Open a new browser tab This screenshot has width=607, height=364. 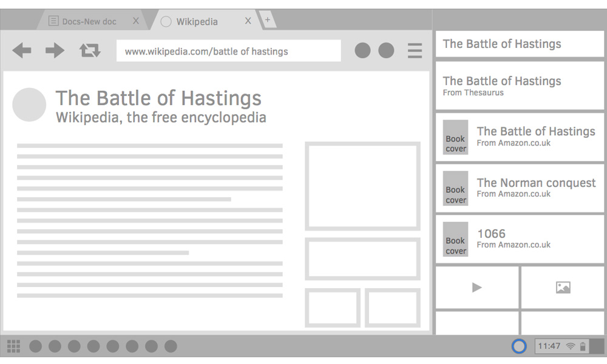pyautogui.click(x=268, y=19)
